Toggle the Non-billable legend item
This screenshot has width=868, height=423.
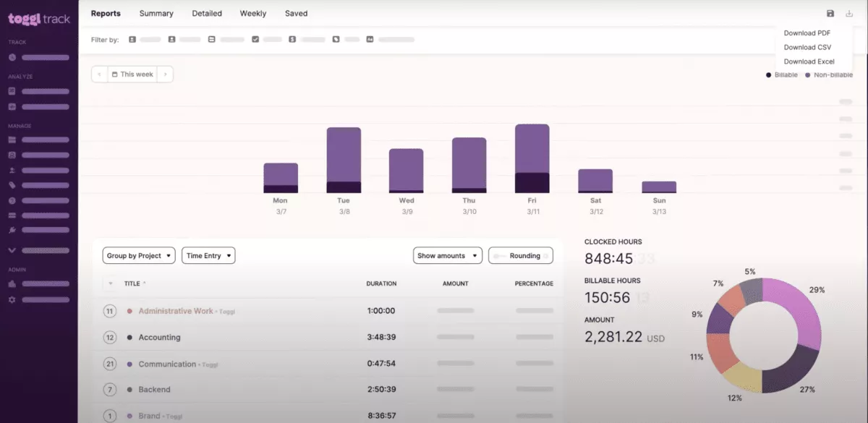tap(830, 74)
